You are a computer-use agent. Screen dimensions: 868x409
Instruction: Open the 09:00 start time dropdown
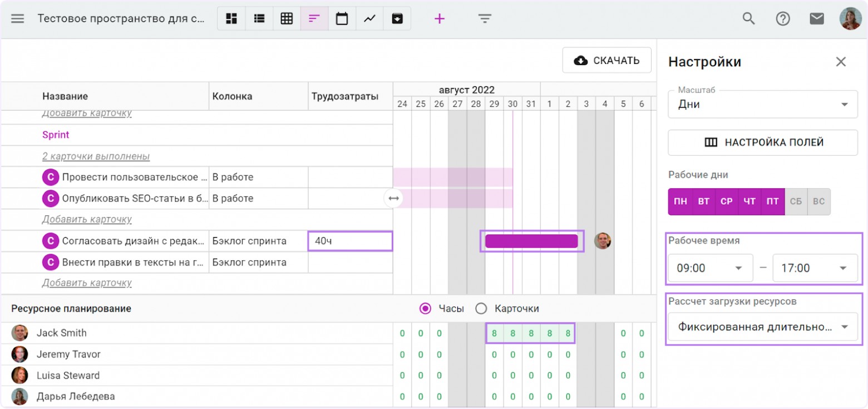[x=710, y=268]
